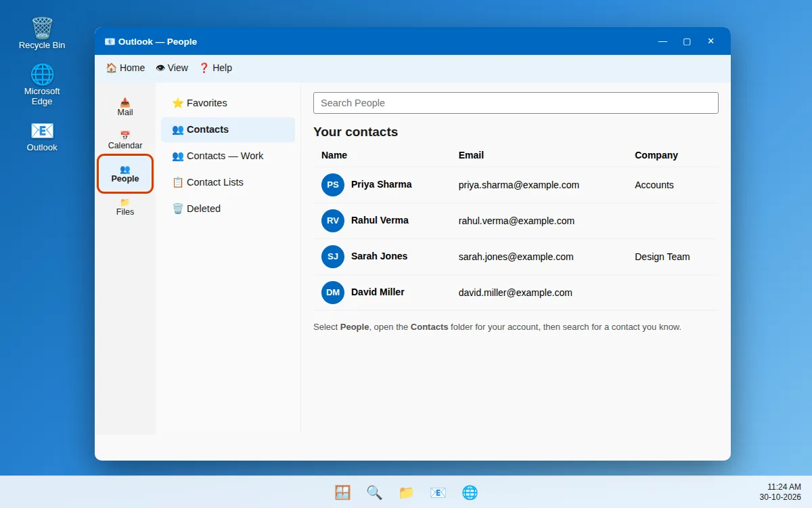The image size is (812, 508).
Task: Open the Contact Lists folder
Action: pos(228,182)
